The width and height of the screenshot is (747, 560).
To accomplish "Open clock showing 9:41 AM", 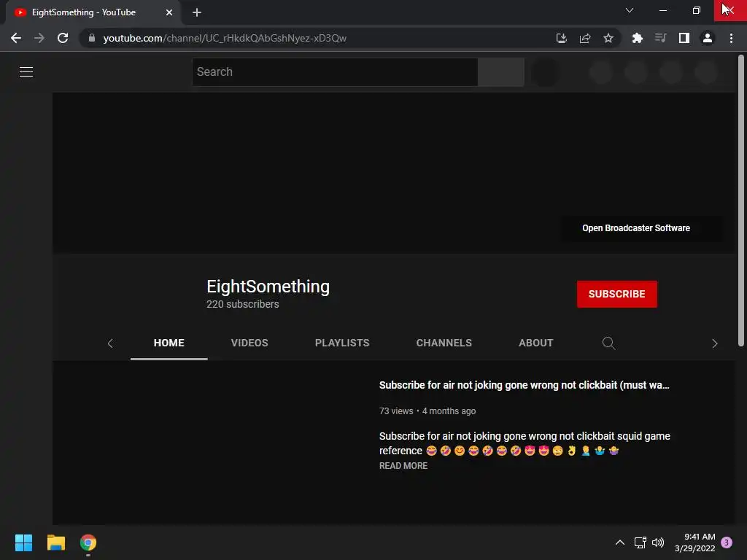I will click(695, 542).
